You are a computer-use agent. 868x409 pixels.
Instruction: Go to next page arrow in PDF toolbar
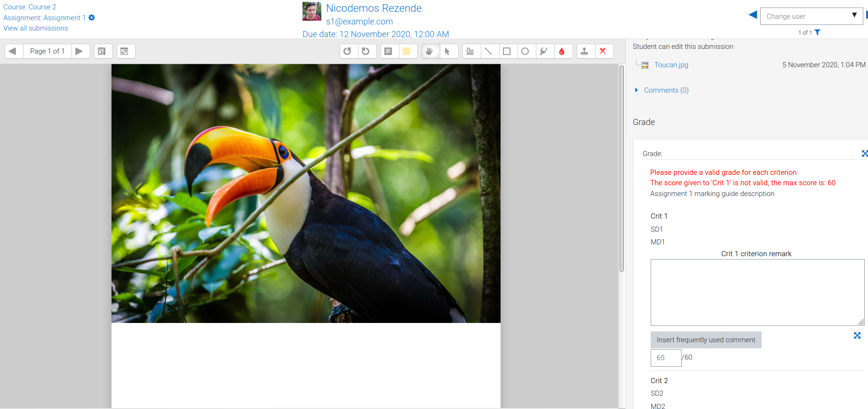(x=80, y=51)
